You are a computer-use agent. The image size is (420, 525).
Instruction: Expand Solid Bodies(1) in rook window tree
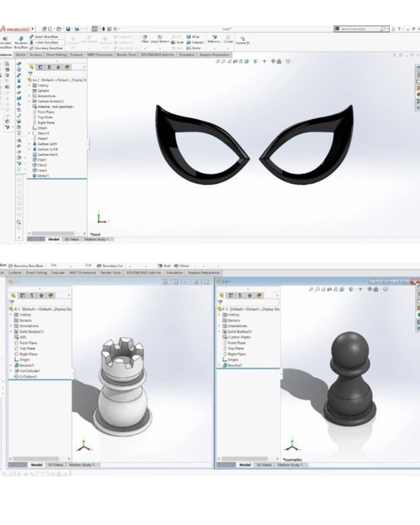[x=11, y=331]
